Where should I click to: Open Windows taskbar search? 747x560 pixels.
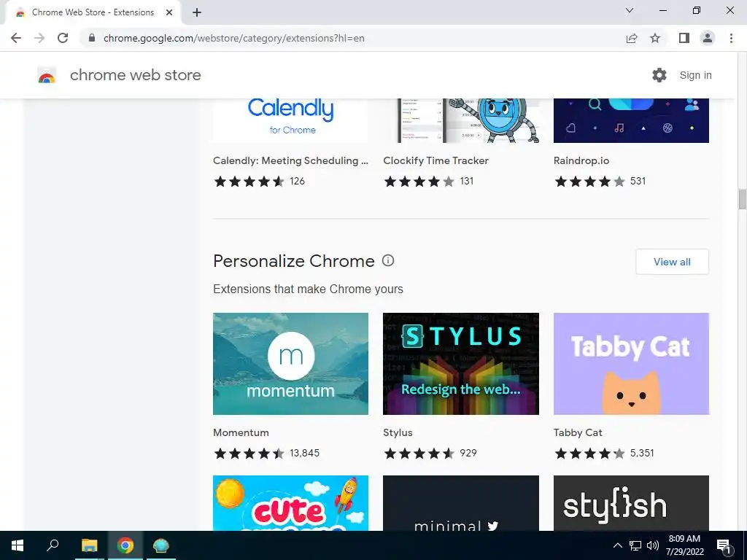(x=53, y=545)
